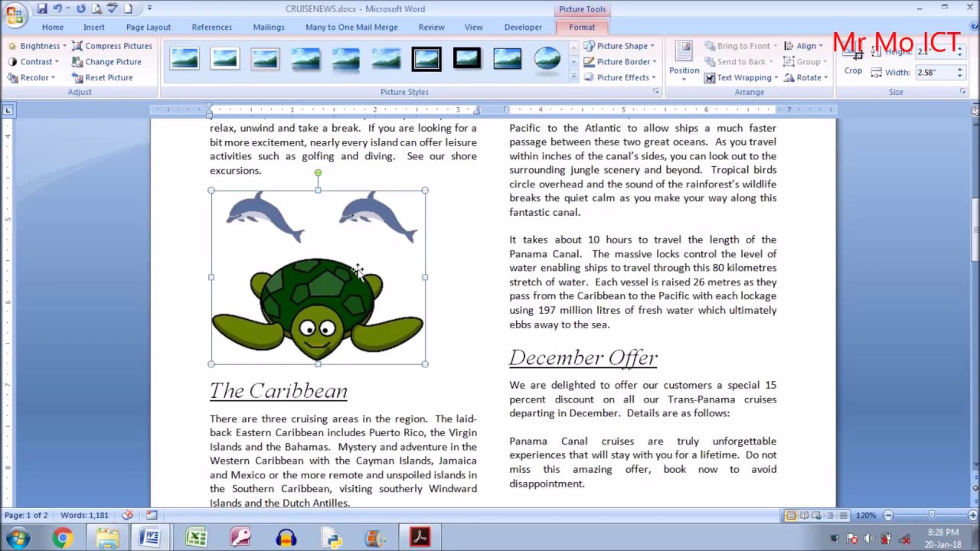Click the proofing errors icon in status bar

(x=127, y=515)
